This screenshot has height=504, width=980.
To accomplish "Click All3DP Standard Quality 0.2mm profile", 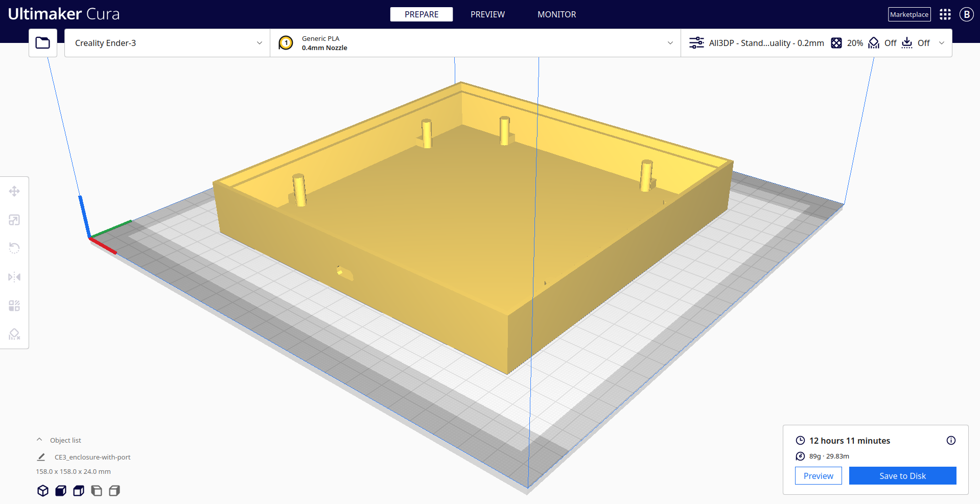I will 766,43.
